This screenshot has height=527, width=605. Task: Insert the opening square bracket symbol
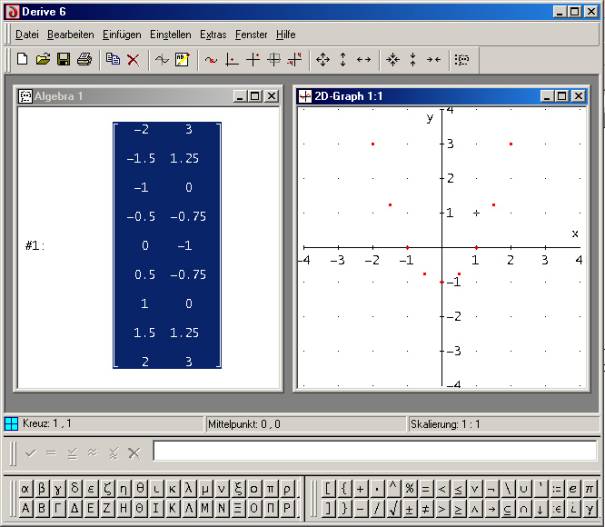click(x=328, y=489)
